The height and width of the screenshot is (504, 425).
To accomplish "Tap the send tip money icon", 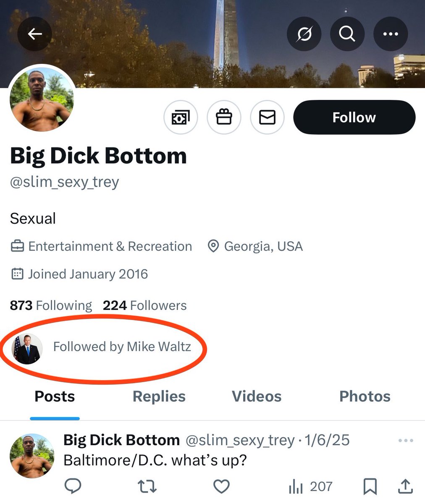I will click(x=181, y=118).
